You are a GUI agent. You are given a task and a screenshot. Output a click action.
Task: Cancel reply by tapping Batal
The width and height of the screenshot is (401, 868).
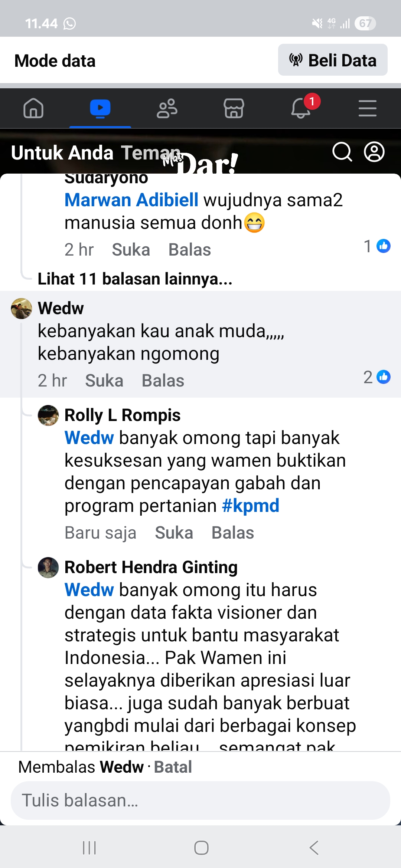173,767
